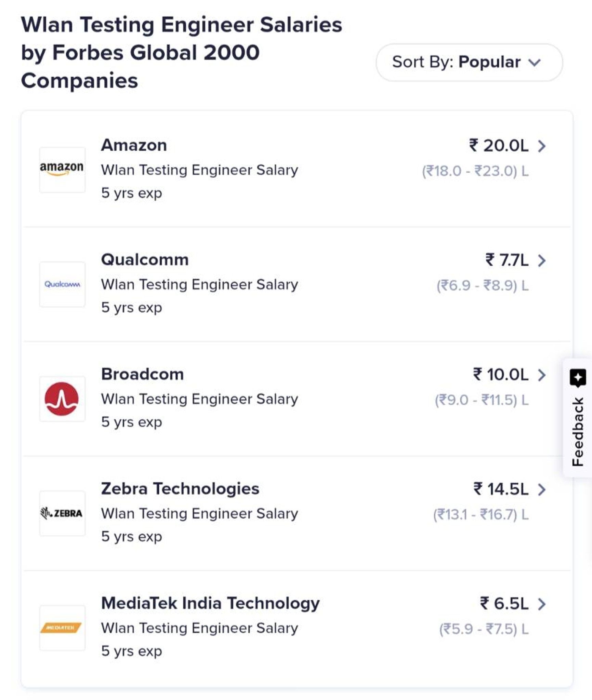
Task: Click the Qualcomm company logo
Action: pos(62,284)
